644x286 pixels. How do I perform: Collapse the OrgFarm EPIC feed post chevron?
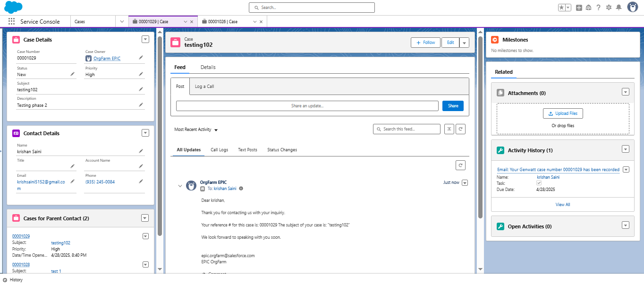[180, 185]
